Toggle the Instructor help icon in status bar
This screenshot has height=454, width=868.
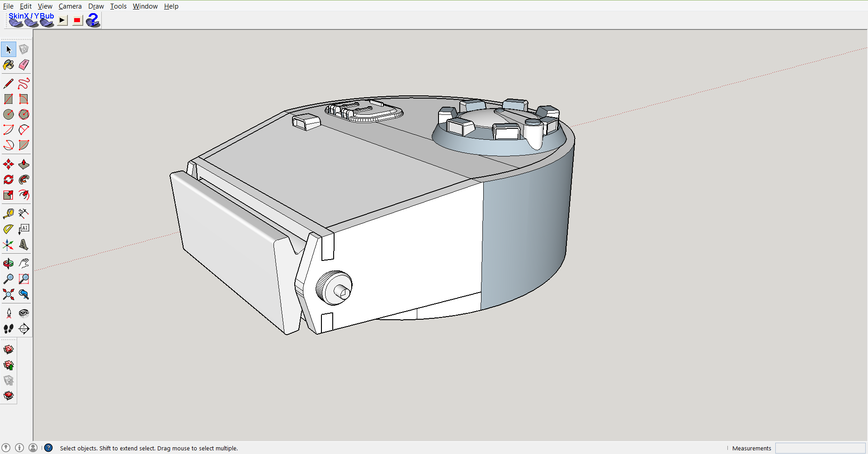(x=48, y=448)
